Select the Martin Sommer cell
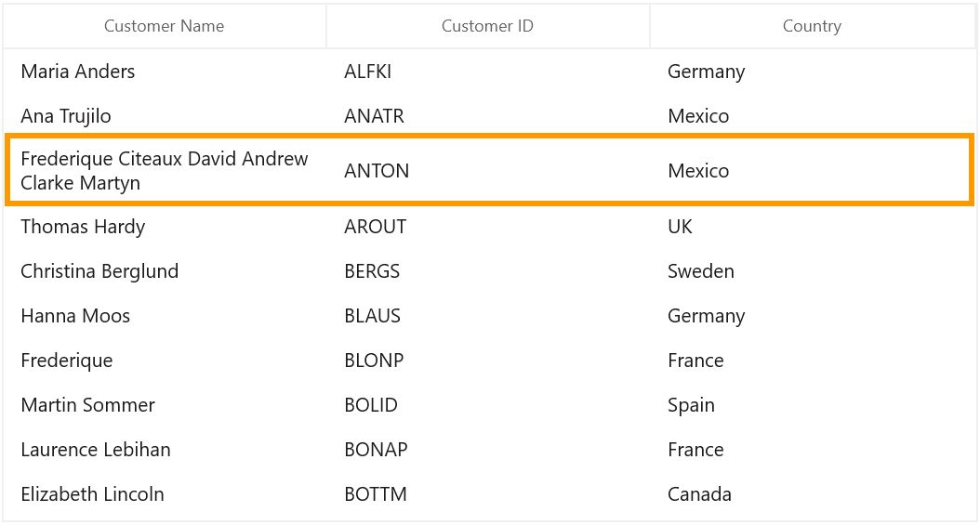This screenshot has height=525, width=980. tap(165, 405)
